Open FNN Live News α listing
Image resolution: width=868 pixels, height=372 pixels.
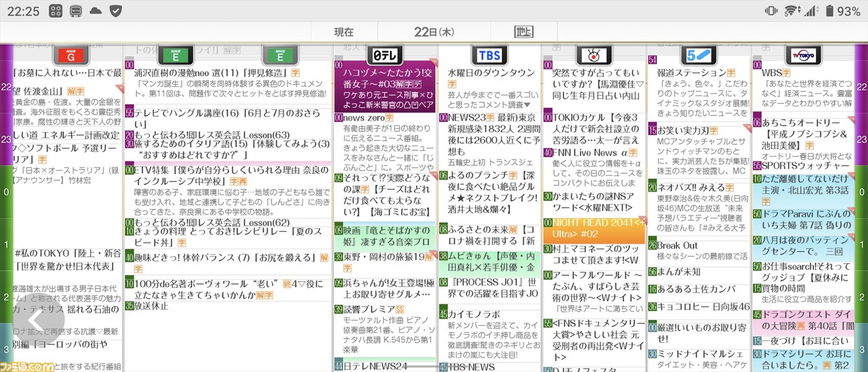tap(594, 168)
